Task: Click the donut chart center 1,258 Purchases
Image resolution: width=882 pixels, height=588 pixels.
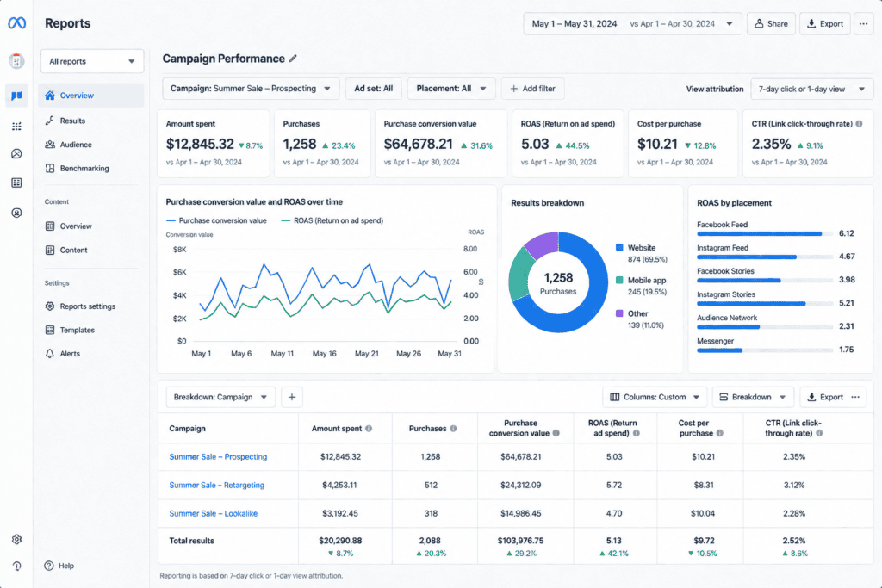Action: [558, 282]
